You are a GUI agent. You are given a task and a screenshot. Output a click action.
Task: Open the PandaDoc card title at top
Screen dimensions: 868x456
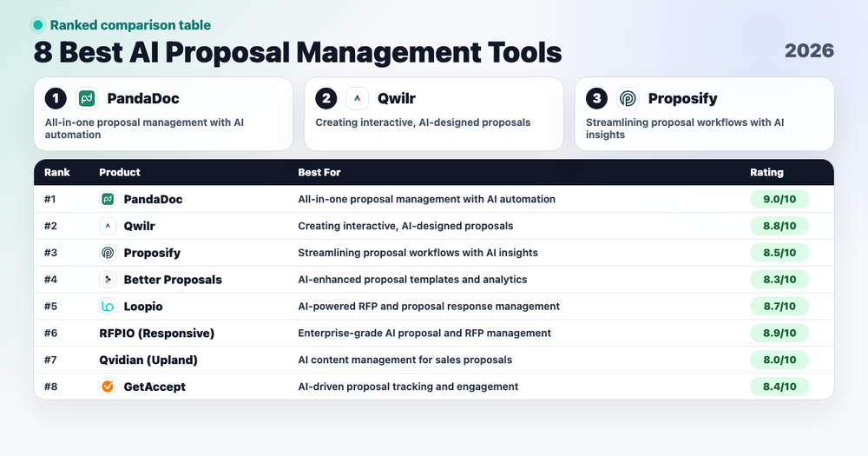tap(143, 99)
